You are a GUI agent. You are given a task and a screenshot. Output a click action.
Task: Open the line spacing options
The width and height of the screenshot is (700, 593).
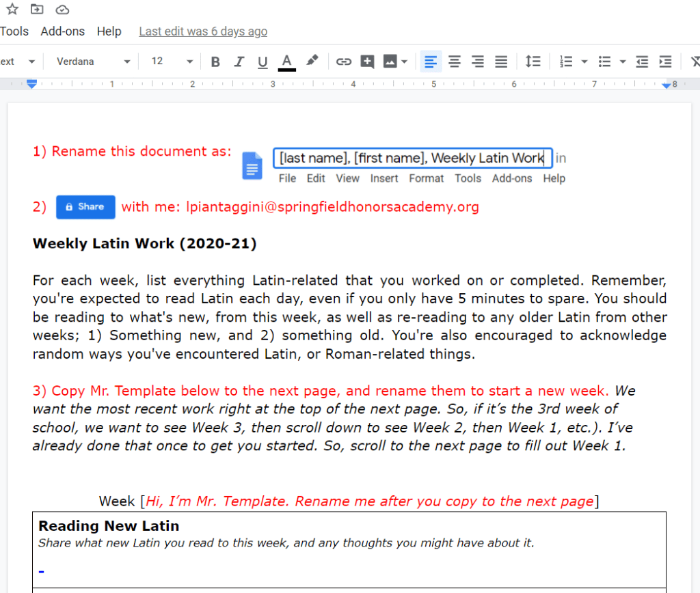pos(533,61)
